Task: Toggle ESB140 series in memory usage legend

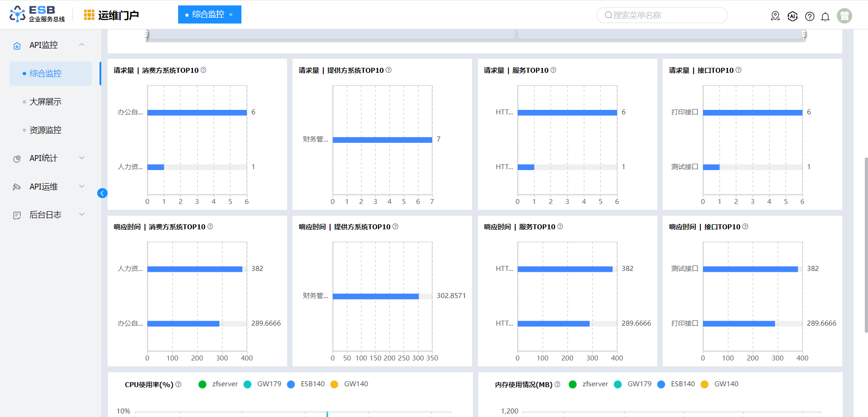Action: [x=677, y=384]
